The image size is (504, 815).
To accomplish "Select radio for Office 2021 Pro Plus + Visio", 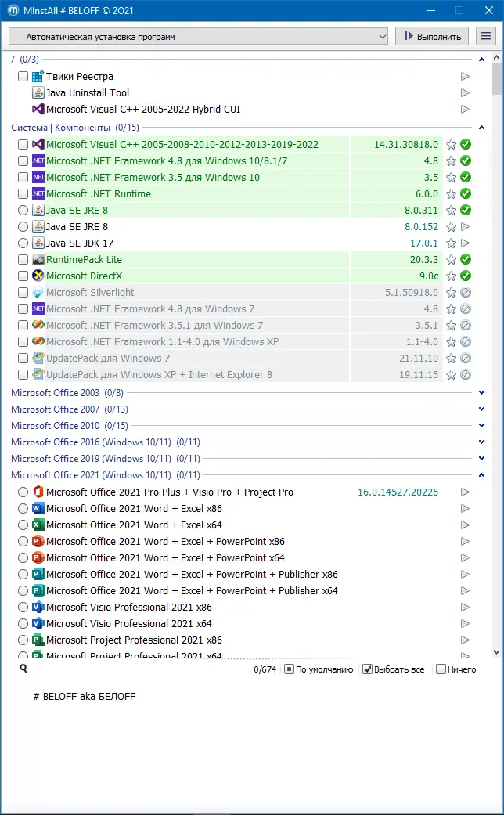I will (23, 492).
